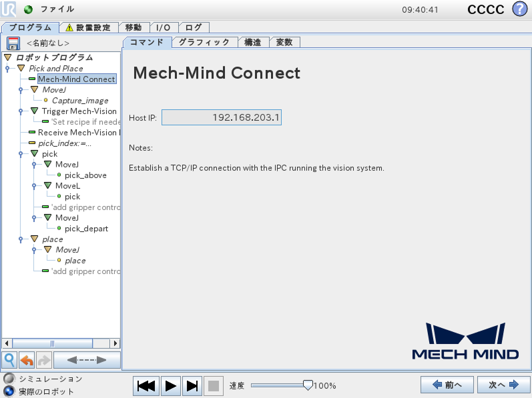Viewport: 532px width, 398px height.
Task: Click the orange undo arrow
Action: (x=27, y=360)
